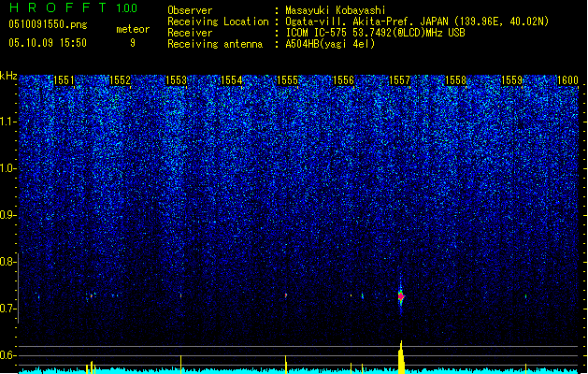Click the small red echo dot under 1555

[x=286, y=295]
